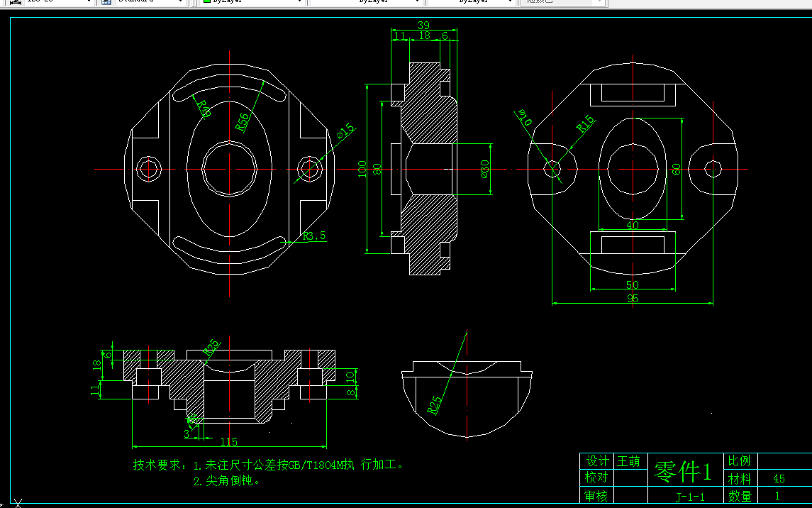
Task: Select the 零件1 part title text
Action: (x=683, y=470)
